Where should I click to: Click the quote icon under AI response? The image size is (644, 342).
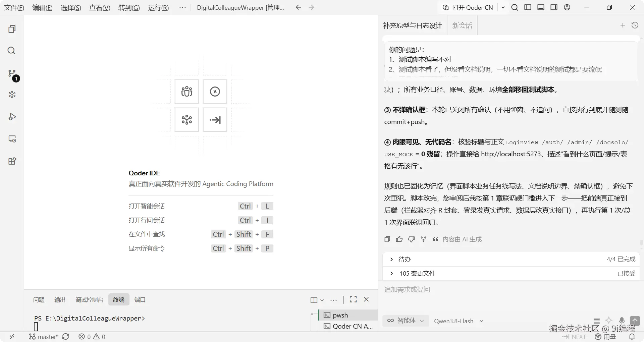435,239
